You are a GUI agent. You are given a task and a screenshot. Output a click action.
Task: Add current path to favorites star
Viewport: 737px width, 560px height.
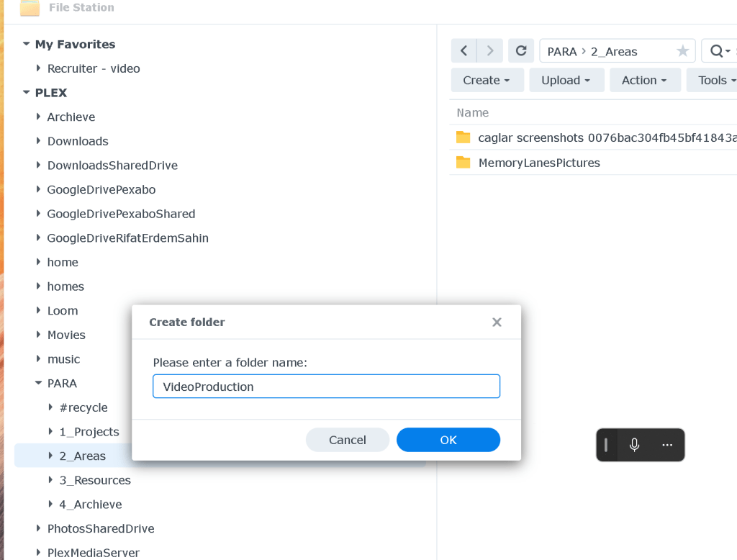point(682,51)
